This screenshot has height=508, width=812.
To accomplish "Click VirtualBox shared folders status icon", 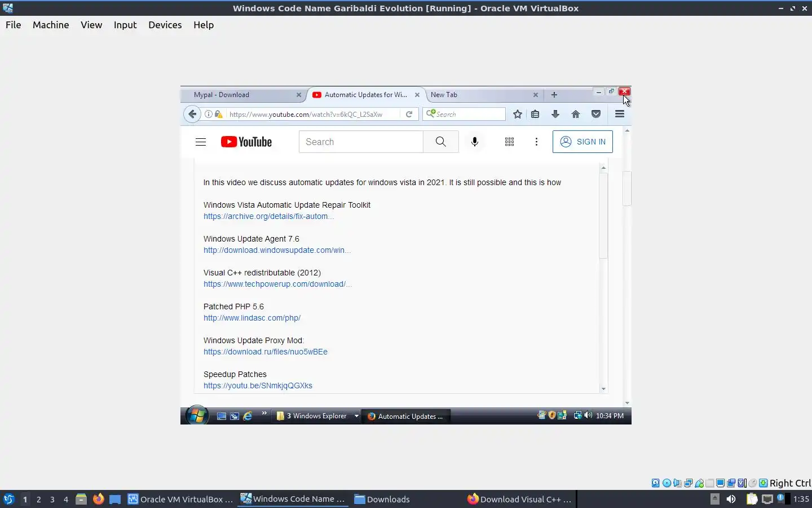I will 710,483.
